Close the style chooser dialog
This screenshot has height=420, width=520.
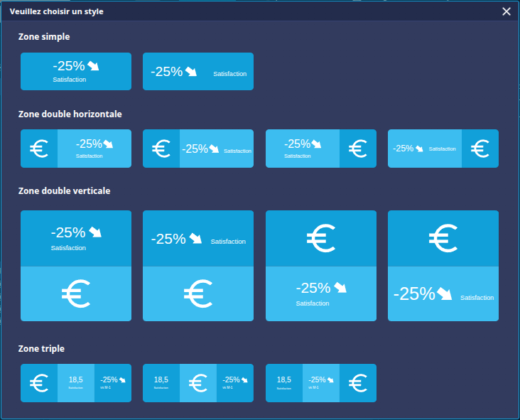507,11
